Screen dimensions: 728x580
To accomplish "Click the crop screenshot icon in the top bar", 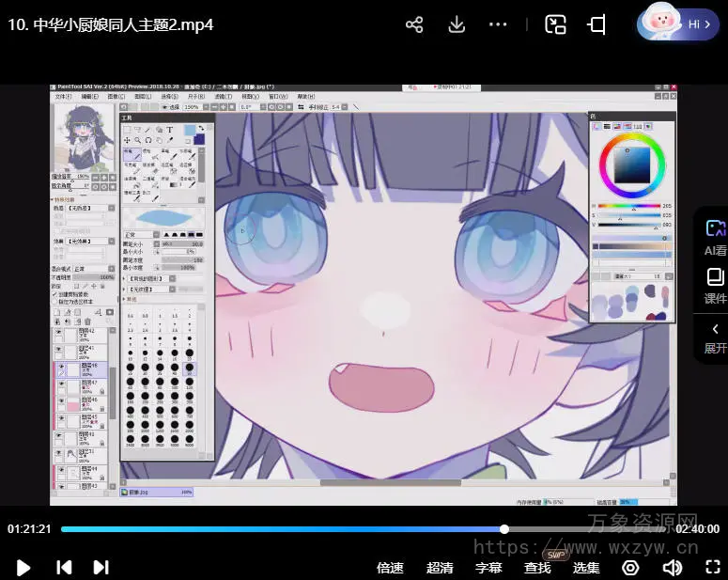I will (x=596, y=24).
